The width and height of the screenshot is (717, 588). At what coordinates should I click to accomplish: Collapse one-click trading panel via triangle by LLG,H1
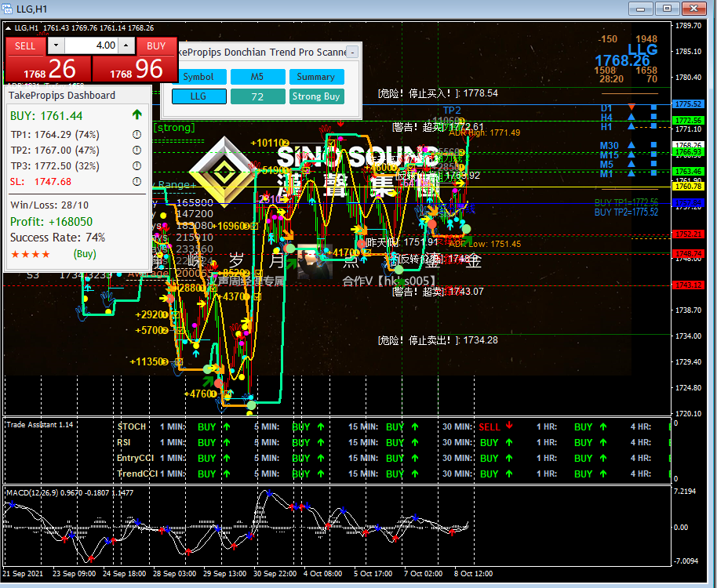[8, 28]
